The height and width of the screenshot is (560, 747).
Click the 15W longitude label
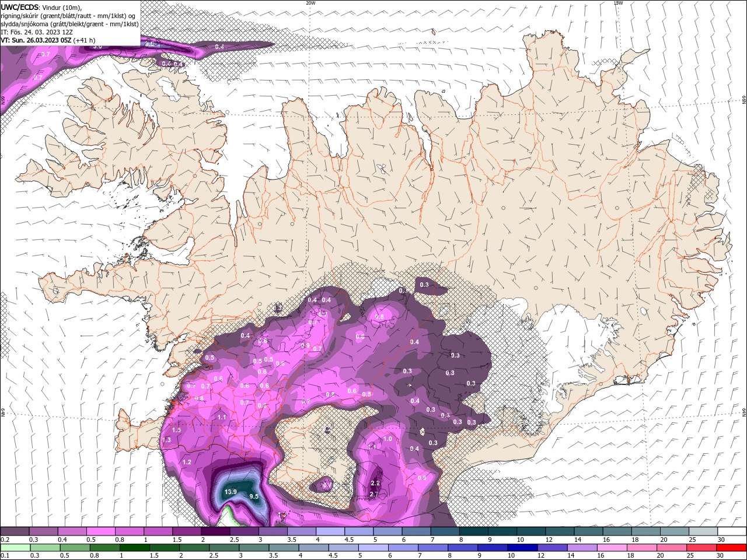tap(618, 3)
